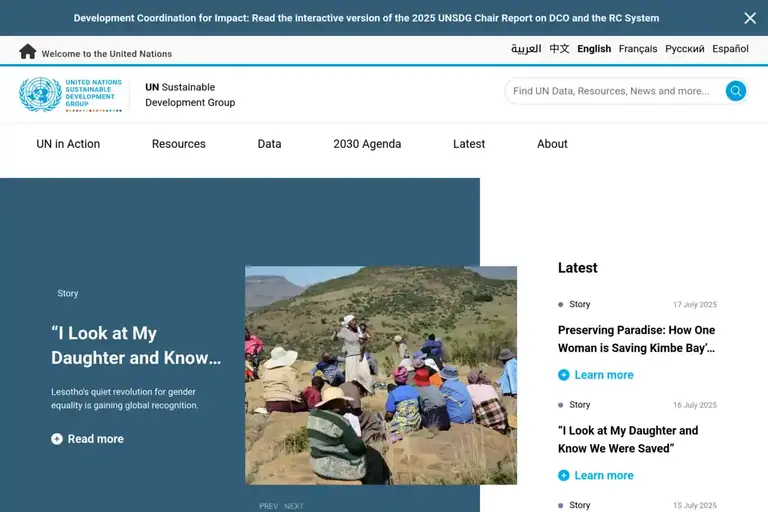Click Learn more under Know We Were Saved

coord(604,475)
